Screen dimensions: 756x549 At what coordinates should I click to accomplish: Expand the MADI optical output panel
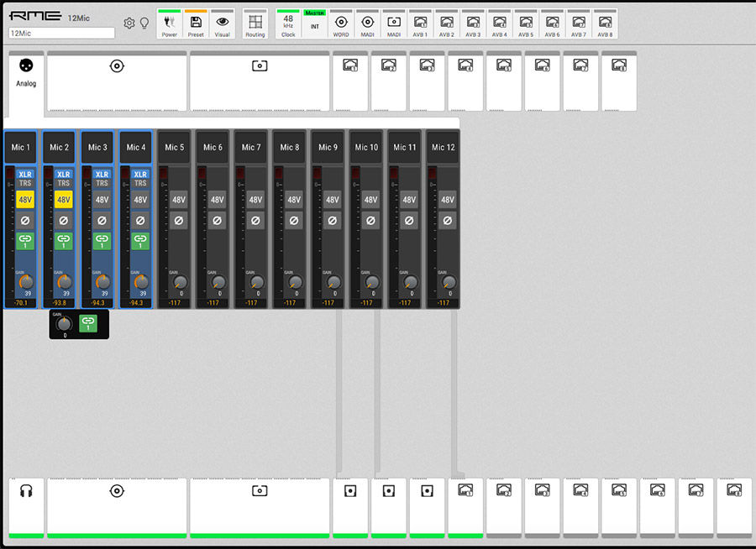point(260,508)
